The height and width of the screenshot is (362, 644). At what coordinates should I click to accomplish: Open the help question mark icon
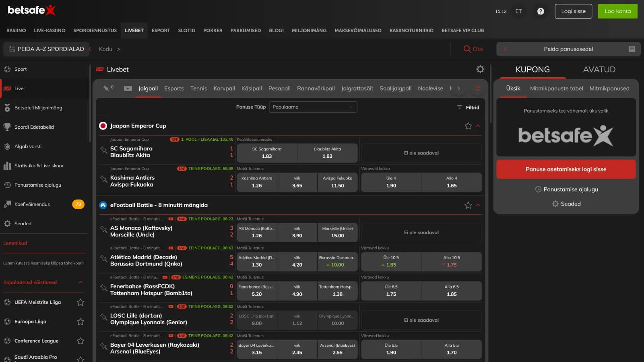(541, 11)
